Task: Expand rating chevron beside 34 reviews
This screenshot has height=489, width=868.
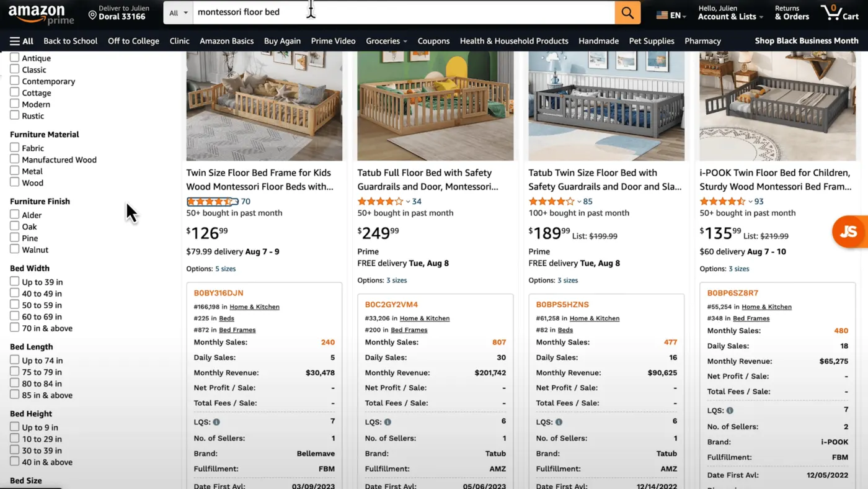Action: click(407, 202)
